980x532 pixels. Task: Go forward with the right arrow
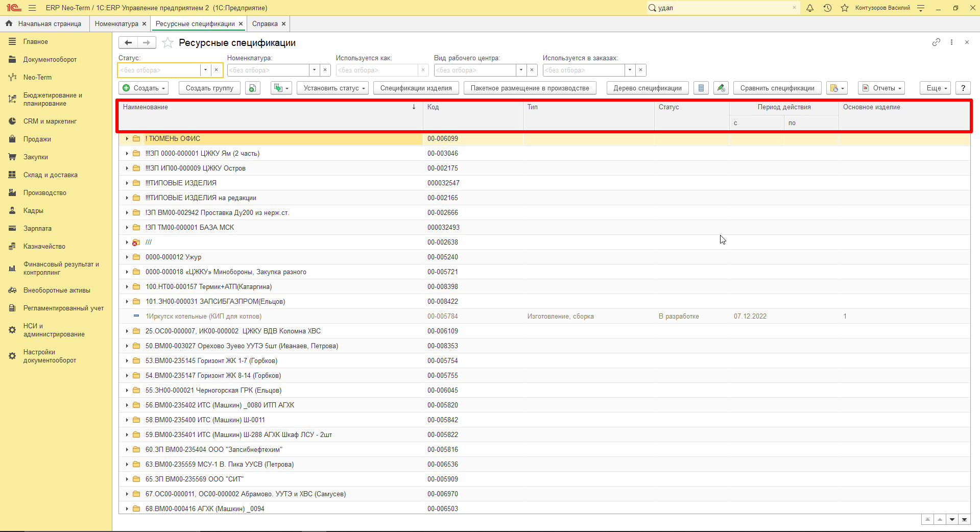(147, 43)
